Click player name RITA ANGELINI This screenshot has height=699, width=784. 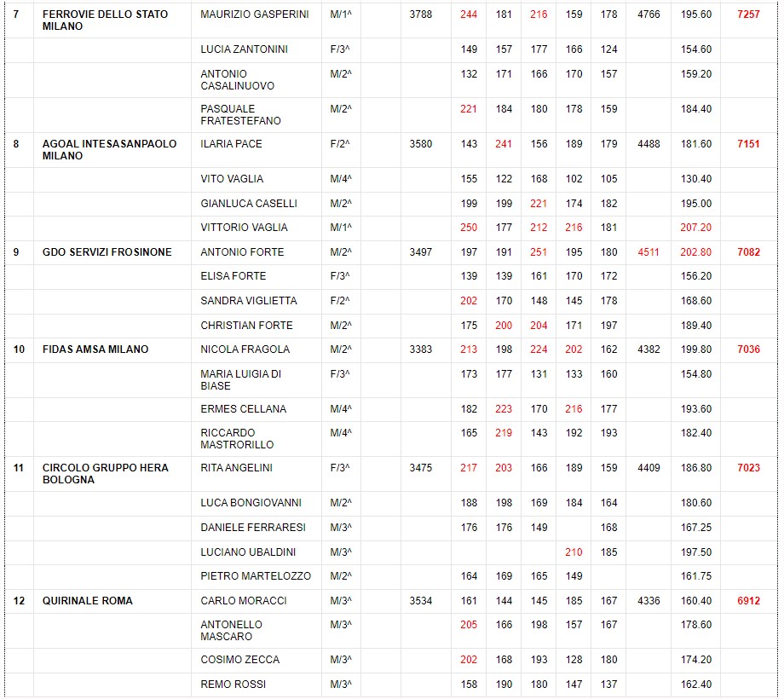237,468
